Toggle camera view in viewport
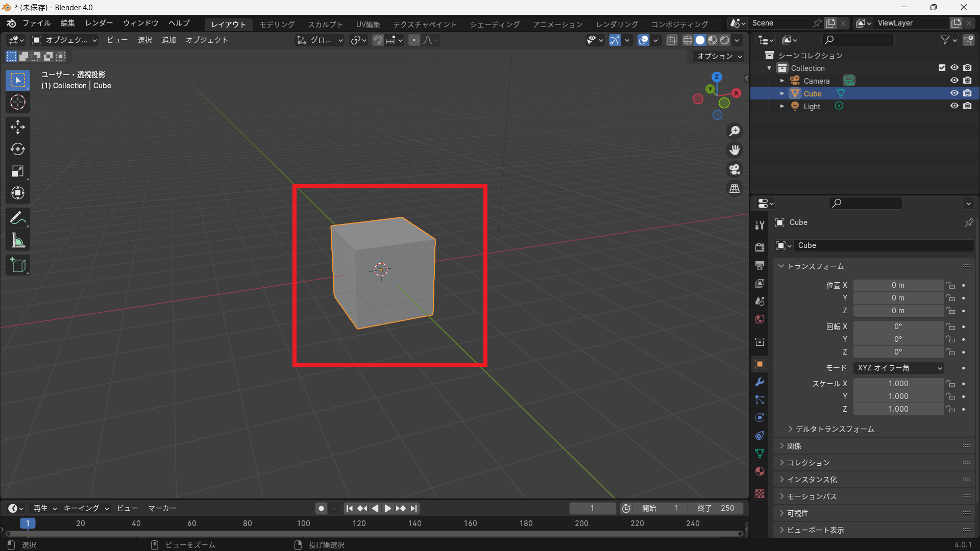Viewport: 980px width, 551px height. coord(734,169)
